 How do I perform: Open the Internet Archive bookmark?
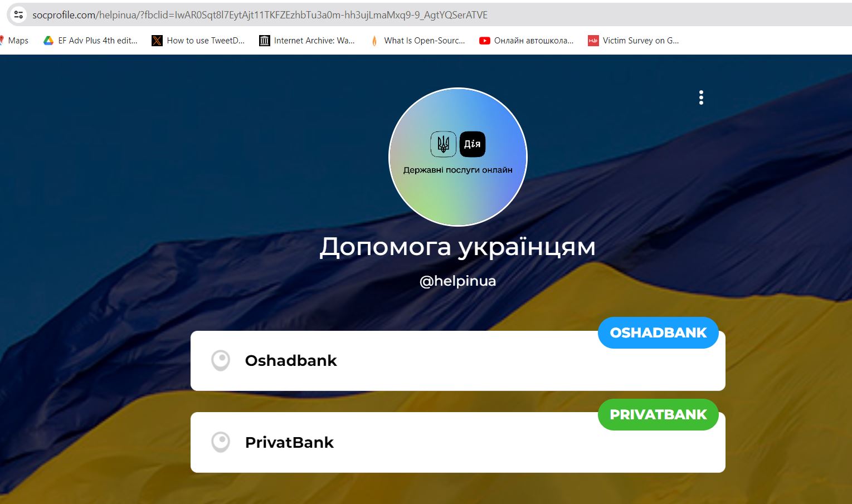pyautogui.click(x=307, y=41)
